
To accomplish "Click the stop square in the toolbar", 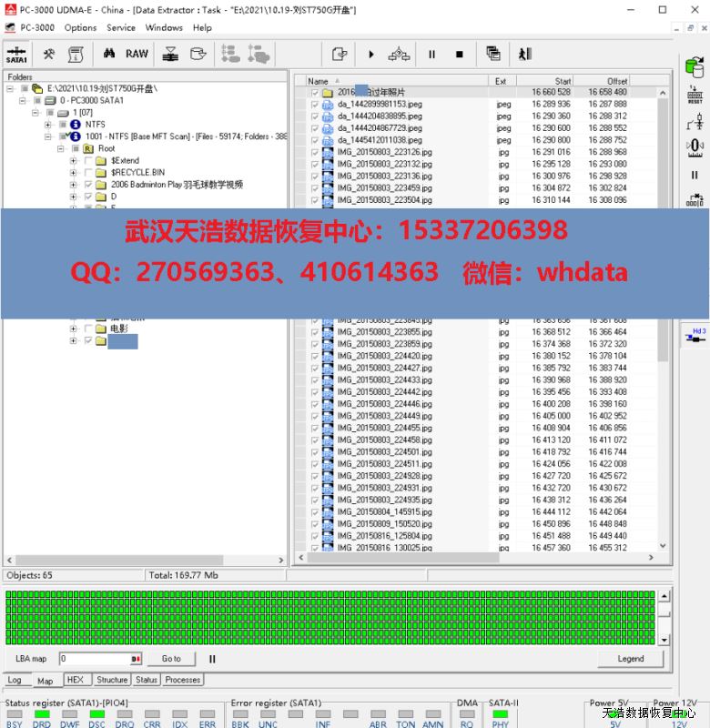I will (459, 55).
